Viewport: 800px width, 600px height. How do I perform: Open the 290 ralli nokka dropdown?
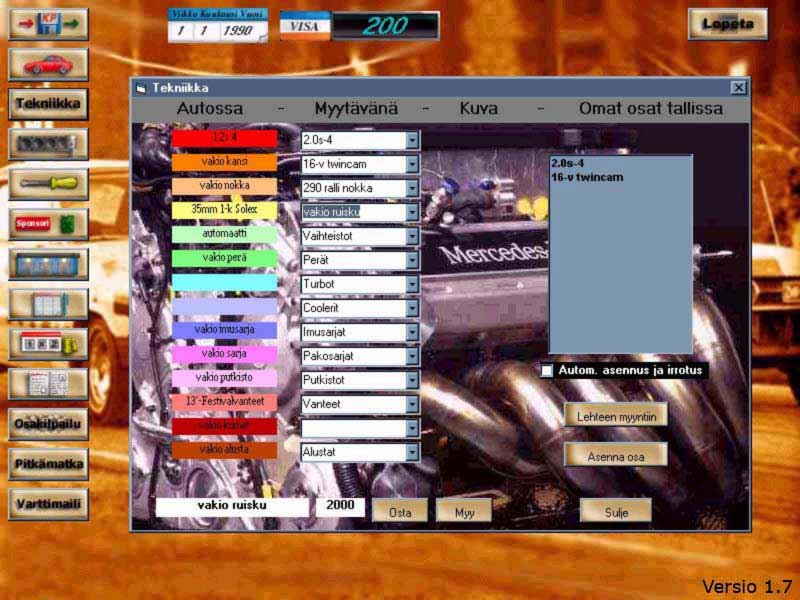pyautogui.click(x=412, y=188)
